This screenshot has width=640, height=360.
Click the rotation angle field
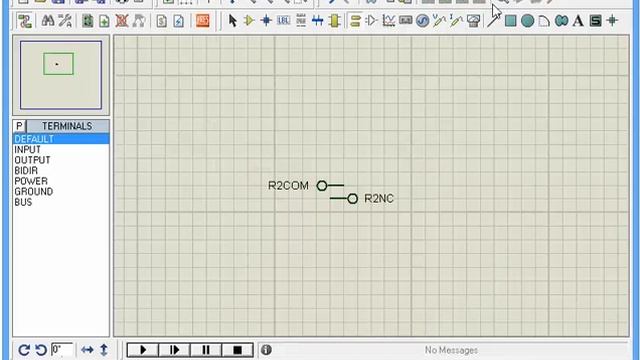tap(62, 350)
